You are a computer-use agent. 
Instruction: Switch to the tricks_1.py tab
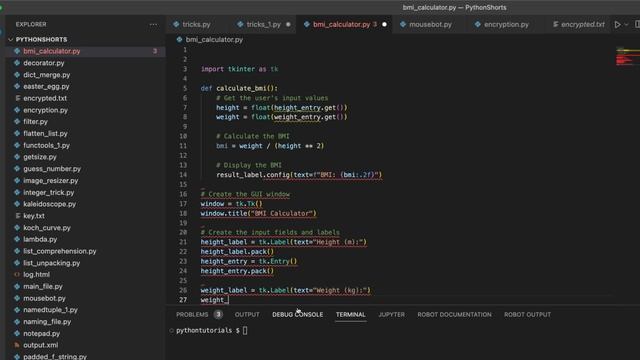pos(263,24)
